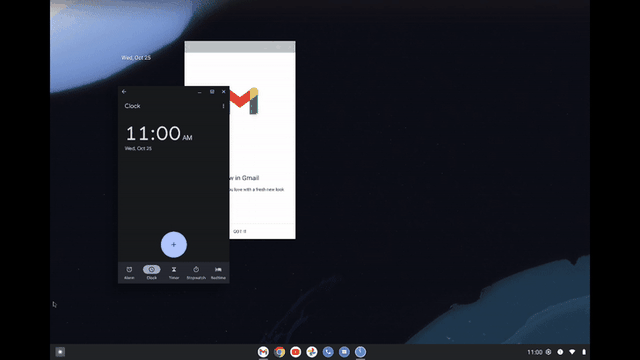Viewport: 640px width, 360px height.
Task: Show the Wi-Fi status in the tray
Action: 572,352
